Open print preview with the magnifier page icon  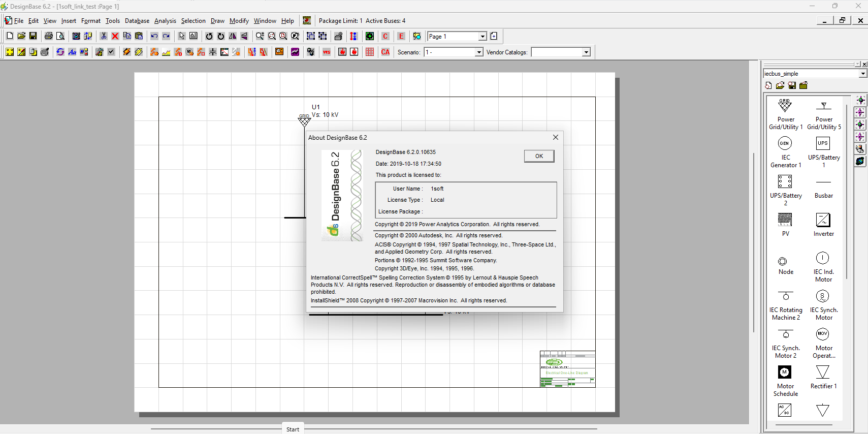point(60,36)
